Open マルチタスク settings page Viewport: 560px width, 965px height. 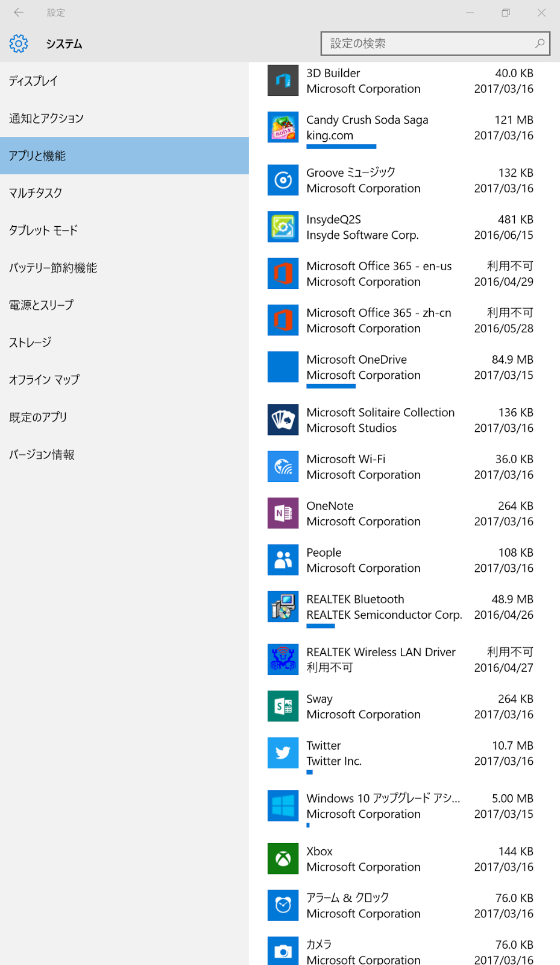124,193
